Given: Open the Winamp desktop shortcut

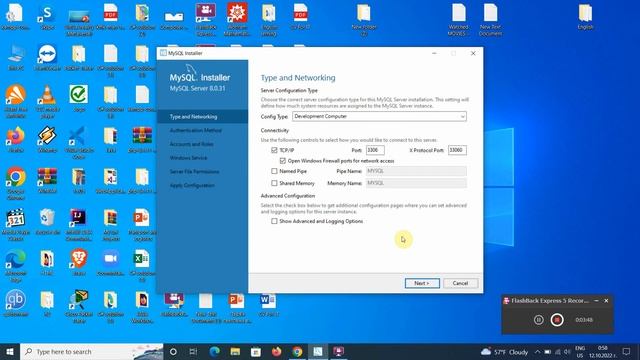Looking at the screenshot, I should (47, 140).
